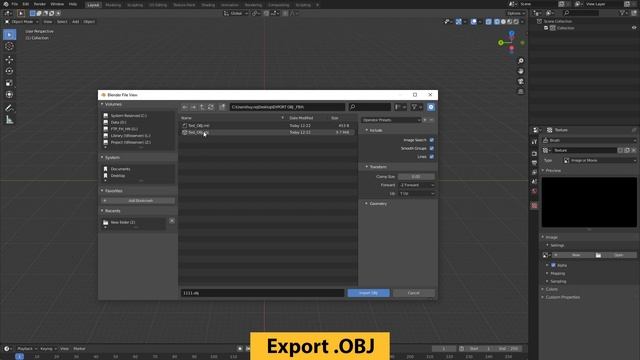This screenshot has height=360, width=640.
Task: Switch to the Layout workspace tab
Action: point(93,5)
